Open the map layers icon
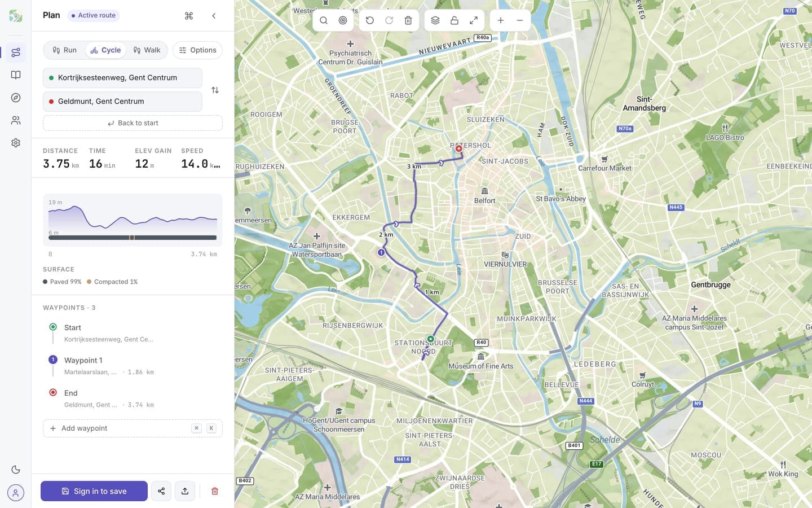 point(435,20)
